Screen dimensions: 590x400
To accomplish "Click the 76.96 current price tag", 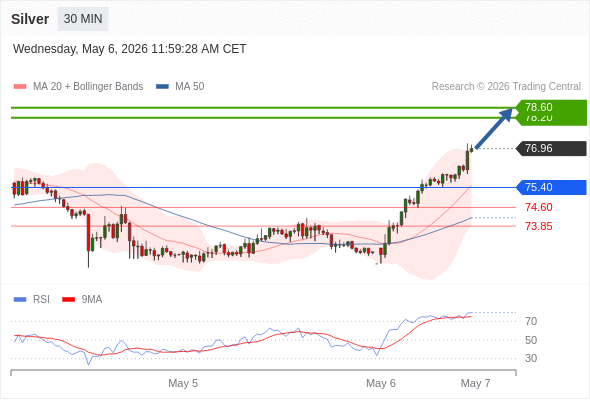I will pos(551,148).
